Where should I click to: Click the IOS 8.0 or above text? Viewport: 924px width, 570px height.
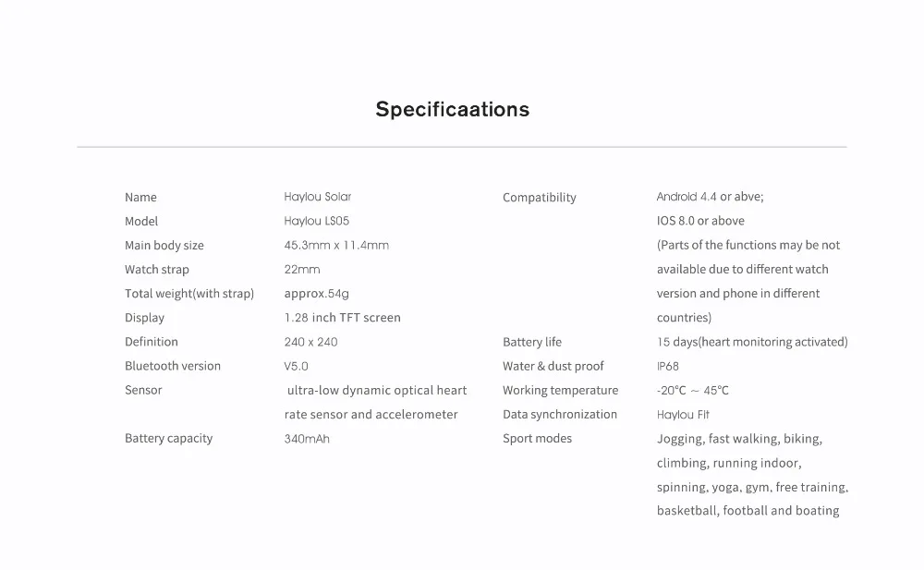pos(699,221)
